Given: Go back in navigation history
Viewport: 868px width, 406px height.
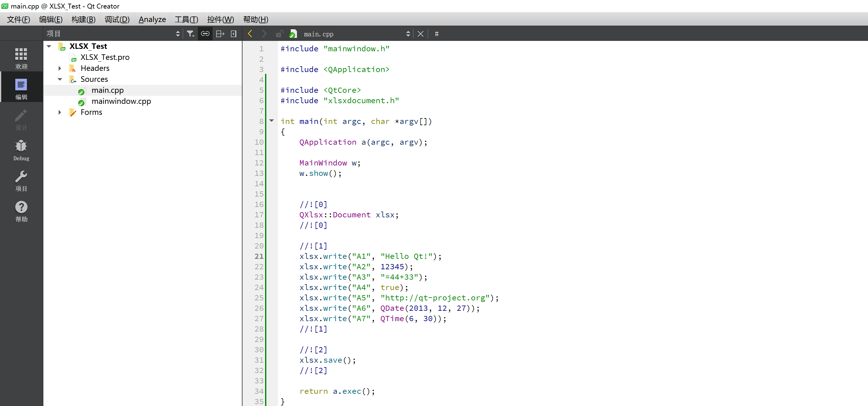Looking at the screenshot, I should [250, 34].
